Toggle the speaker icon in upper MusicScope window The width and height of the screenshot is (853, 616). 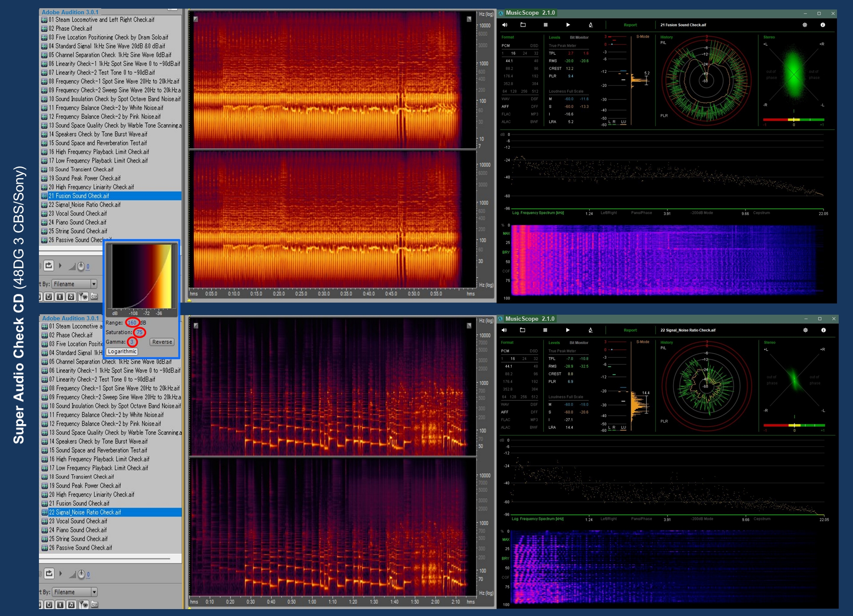[x=505, y=25]
